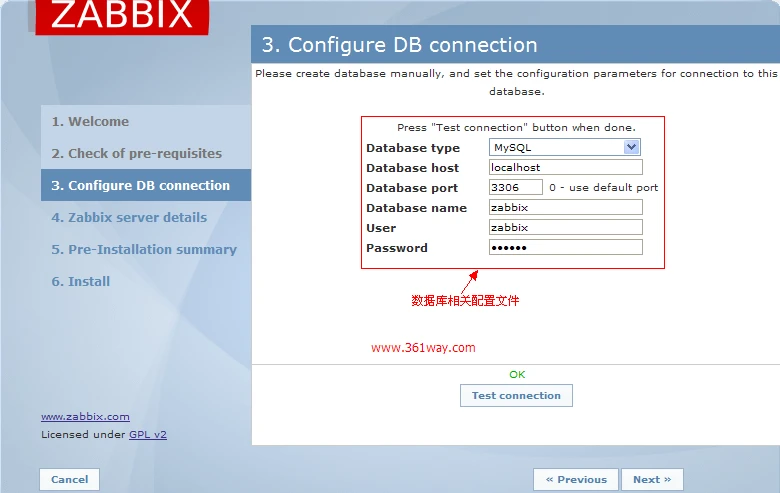Open the Database type dropdown
The height and width of the screenshot is (493, 780).
[565, 147]
